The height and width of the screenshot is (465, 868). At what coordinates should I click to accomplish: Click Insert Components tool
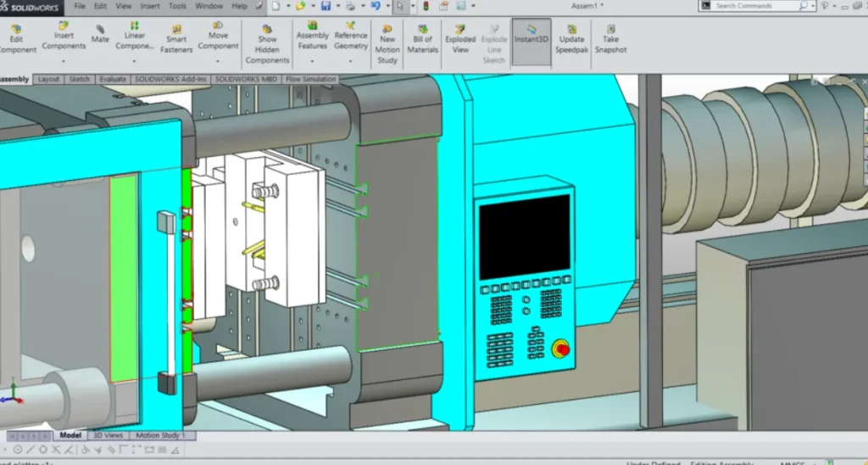tap(64, 36)
